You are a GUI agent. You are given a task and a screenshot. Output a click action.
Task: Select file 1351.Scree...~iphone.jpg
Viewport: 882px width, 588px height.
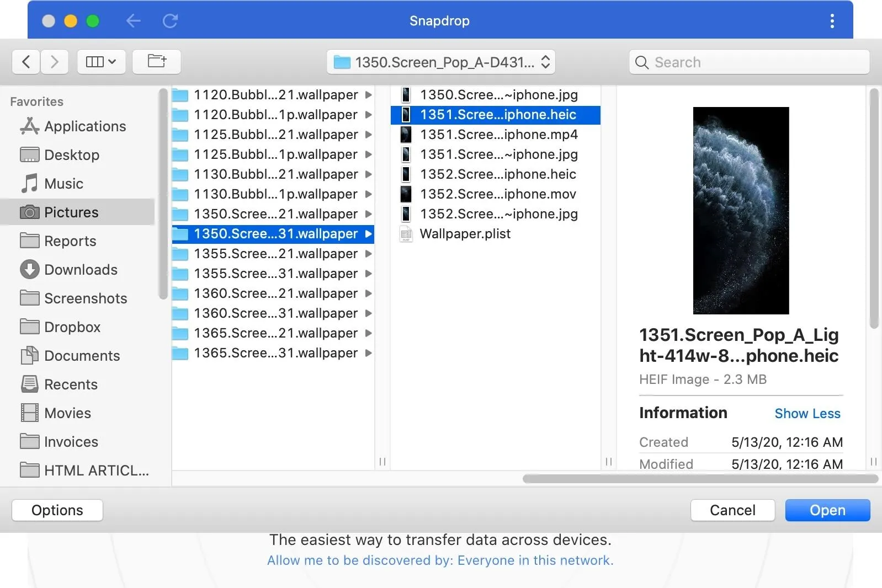point(496,154)
